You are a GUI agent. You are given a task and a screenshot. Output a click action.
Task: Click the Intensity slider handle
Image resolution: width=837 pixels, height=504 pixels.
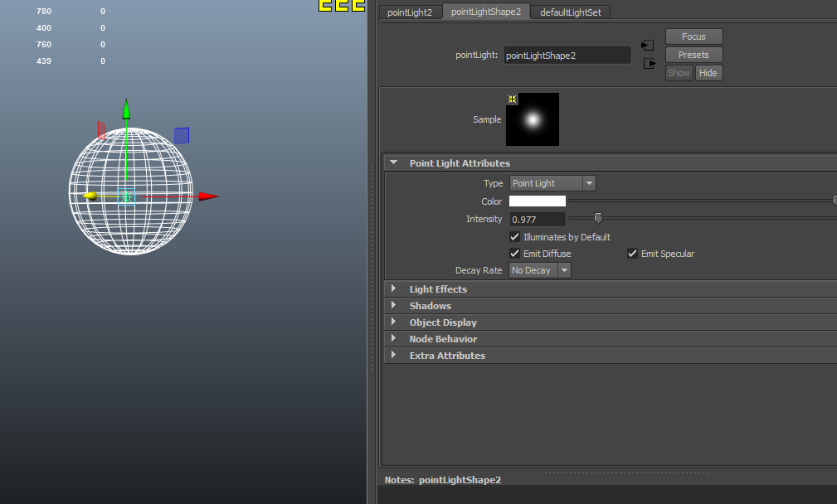coord(598,218)
